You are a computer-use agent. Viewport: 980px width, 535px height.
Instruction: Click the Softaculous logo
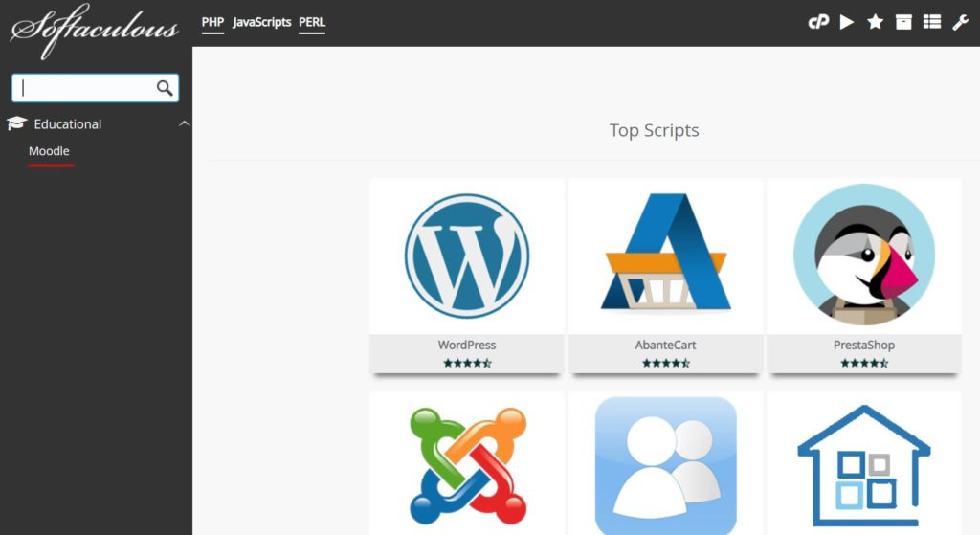click(94, 32)
